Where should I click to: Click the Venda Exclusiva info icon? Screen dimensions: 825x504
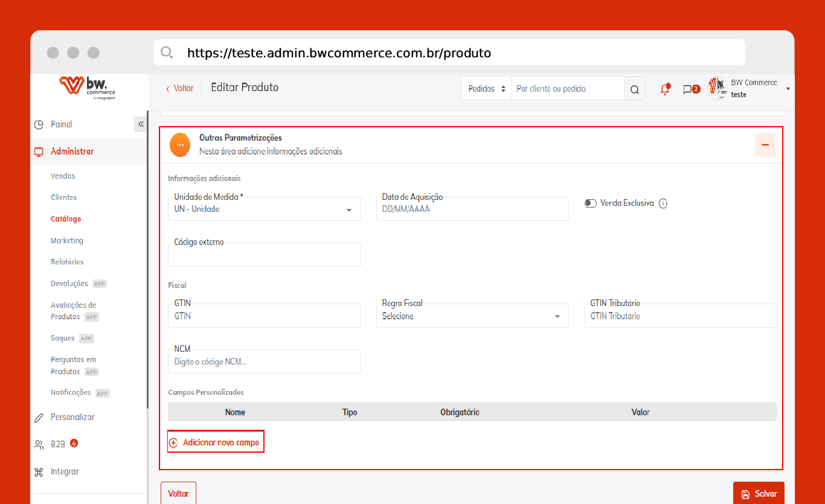point(663,203)
